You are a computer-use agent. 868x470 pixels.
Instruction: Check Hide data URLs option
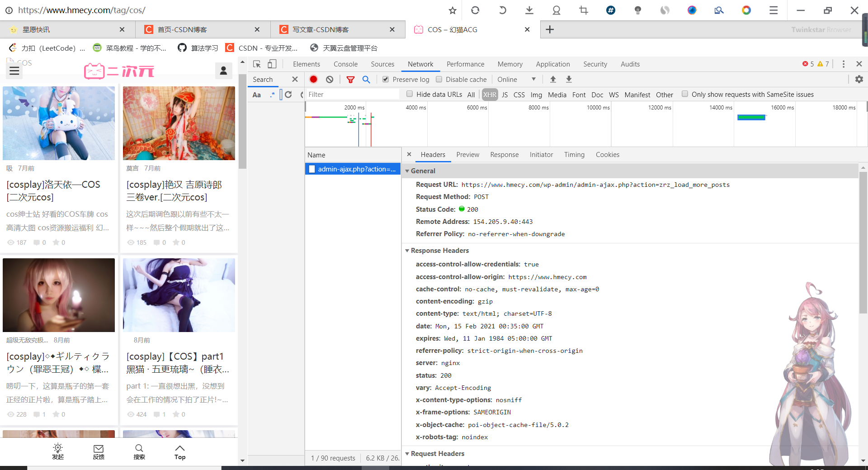point(410,94)
